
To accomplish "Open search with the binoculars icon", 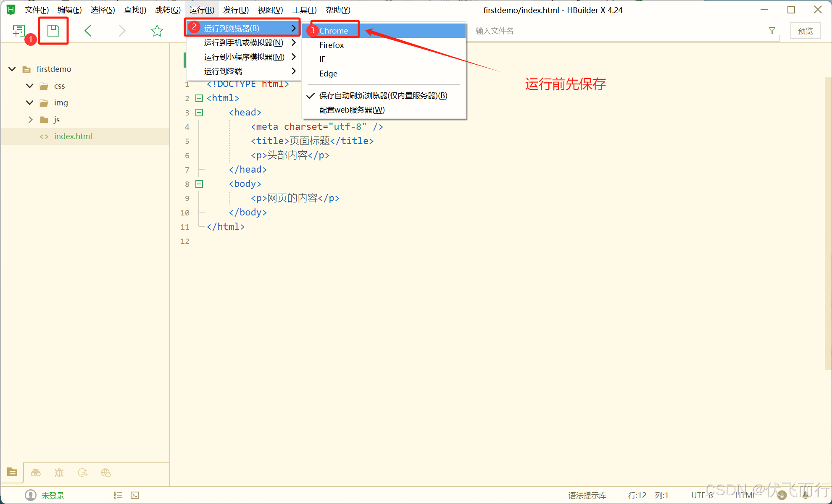I will coord(36,472).
